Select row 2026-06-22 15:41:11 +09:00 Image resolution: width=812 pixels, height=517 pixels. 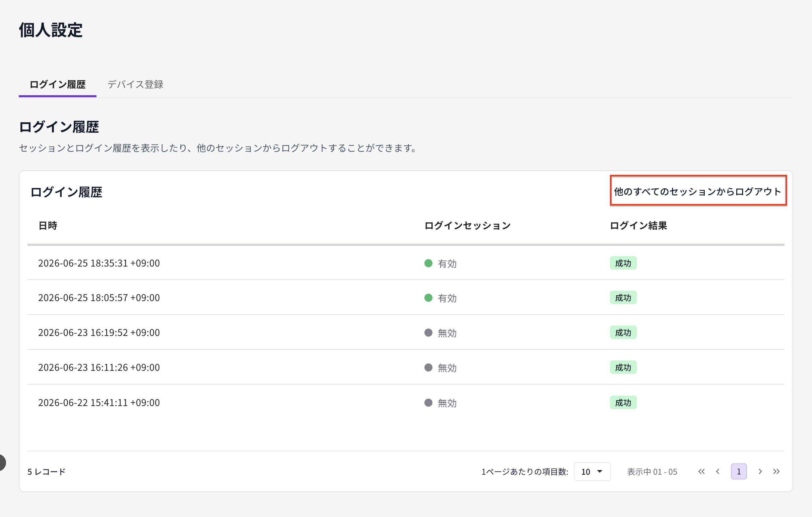(406, 402)
